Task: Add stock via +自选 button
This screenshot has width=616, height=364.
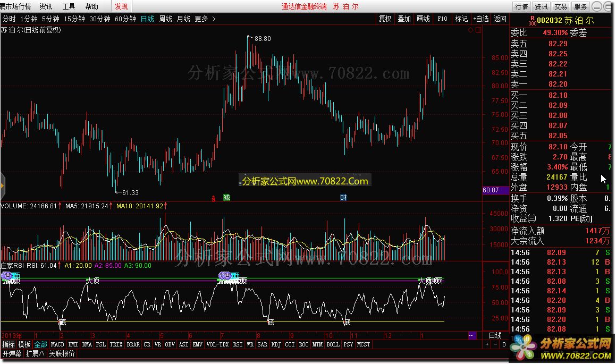Action: (x=481, y=19)
